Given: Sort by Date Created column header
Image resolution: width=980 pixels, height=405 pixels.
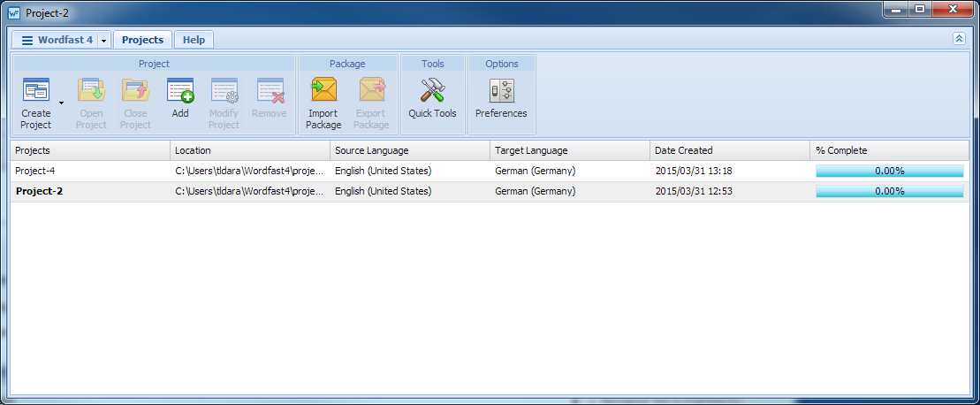Looking at the screenshot, I should (730, 150).
